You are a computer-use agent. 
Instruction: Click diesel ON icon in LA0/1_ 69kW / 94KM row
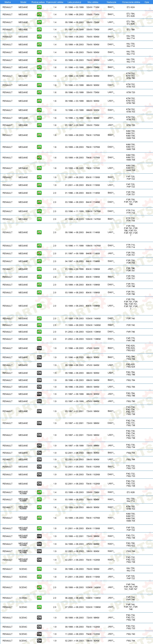(x=39, y=387)
